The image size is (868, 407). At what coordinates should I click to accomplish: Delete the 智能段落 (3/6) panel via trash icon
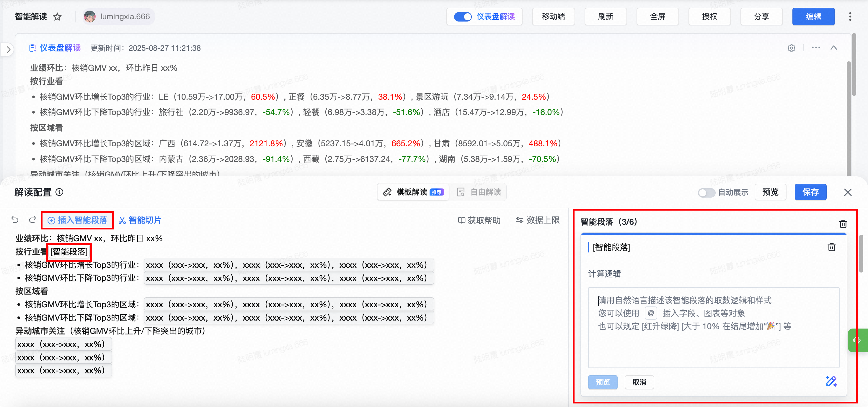[843, 224]
